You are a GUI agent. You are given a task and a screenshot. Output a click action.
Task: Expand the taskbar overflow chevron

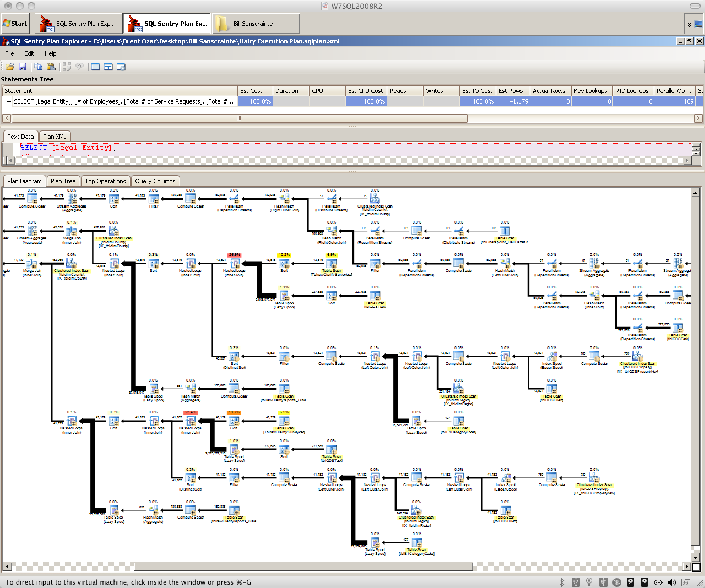coord(688,24)
